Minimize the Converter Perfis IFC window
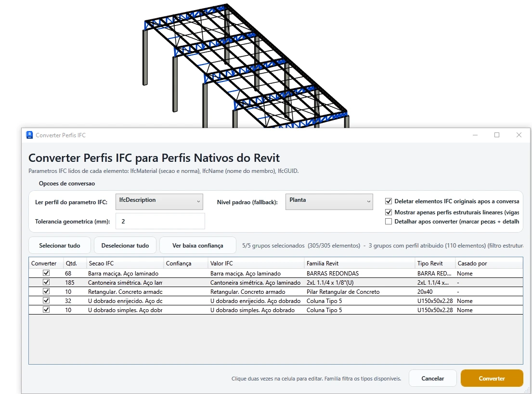 click(x=475, y=135)
